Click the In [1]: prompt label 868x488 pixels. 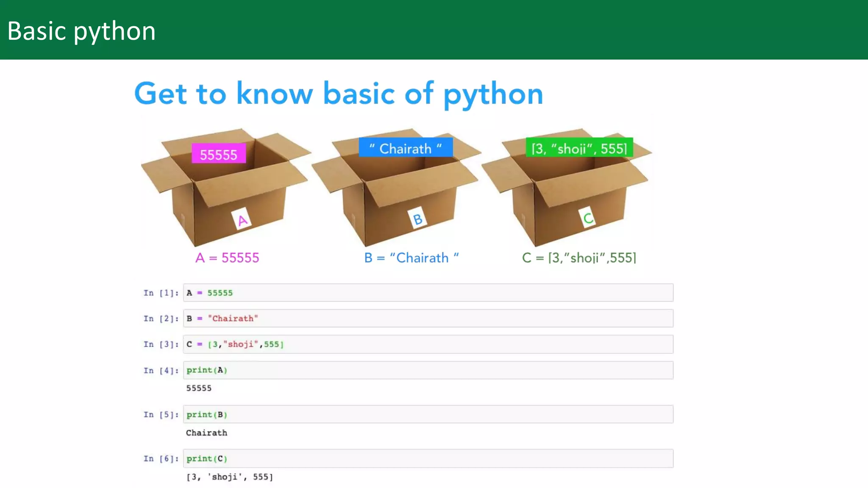click(x=161, y=293)
